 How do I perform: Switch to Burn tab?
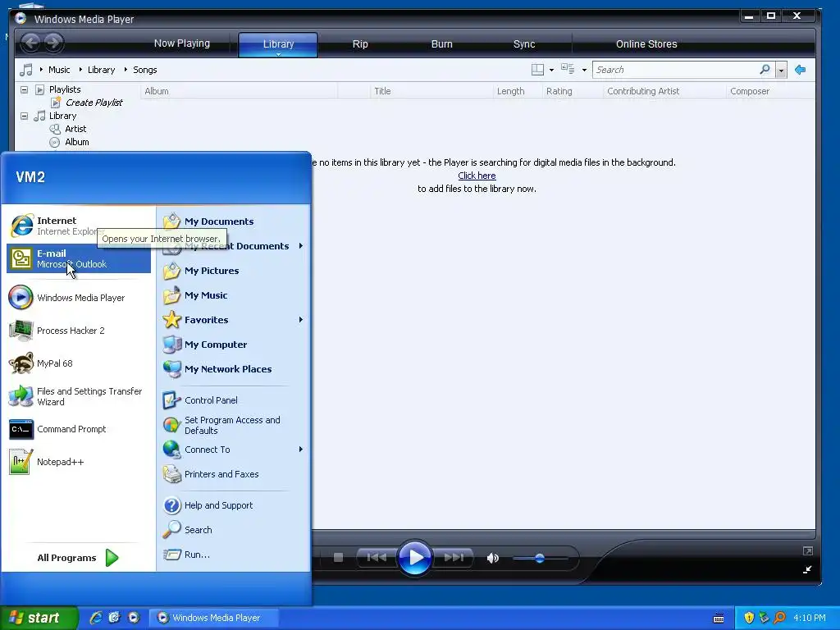(x=442, y=44)
